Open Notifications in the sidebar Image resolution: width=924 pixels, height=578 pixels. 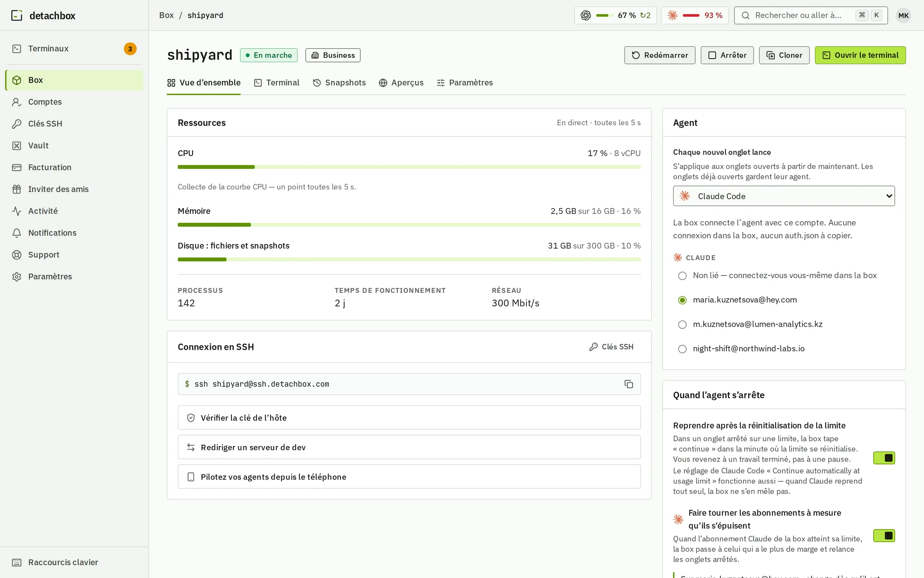[x=74, y=233]
